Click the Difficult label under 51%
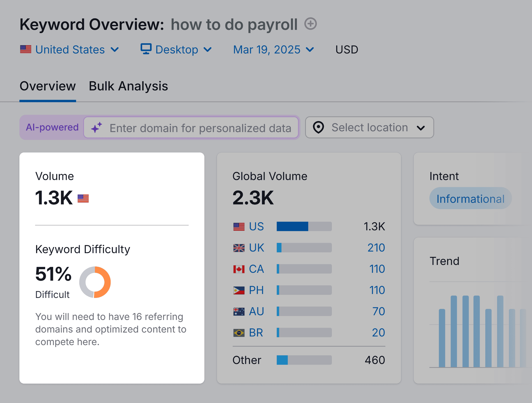 pyautogui.click(x=52, y=295)
